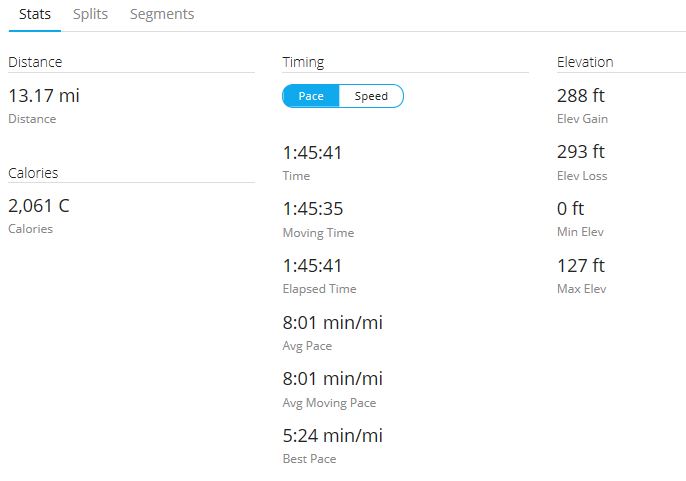Toggle timing display to Speed
Screen dimensions: 686x481
pyautogui.click(x=371, y=96)
